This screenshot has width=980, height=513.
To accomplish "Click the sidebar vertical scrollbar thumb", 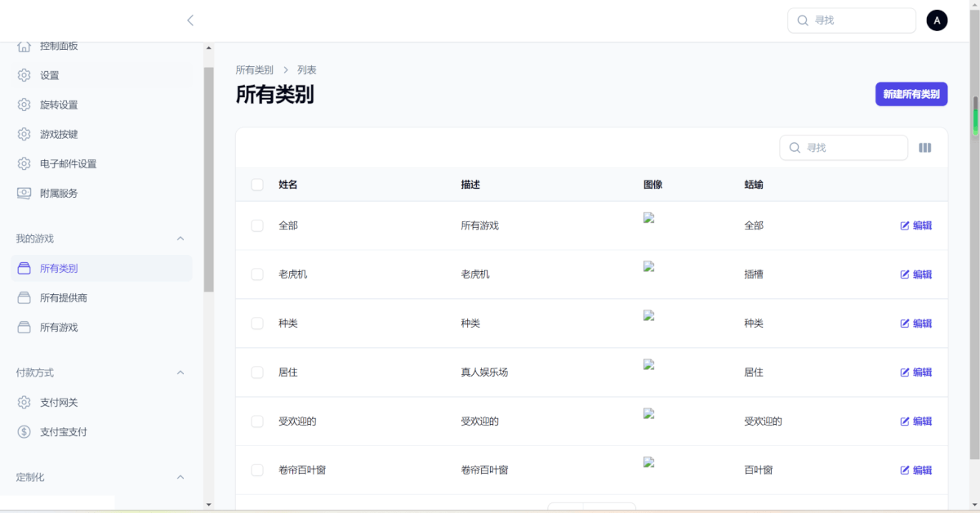I will [x=209, y=180].
